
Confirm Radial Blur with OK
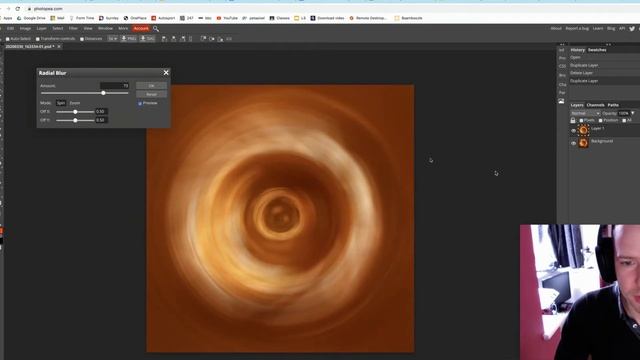point(151,86)
